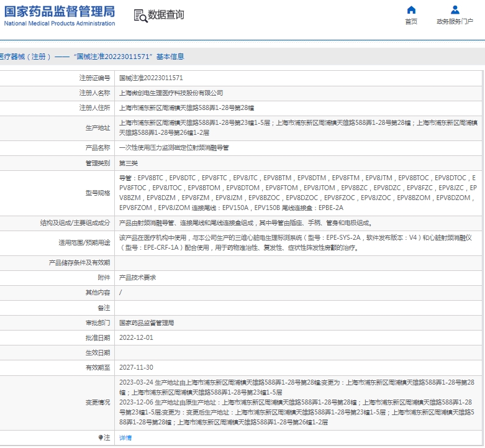Click the 注册人住所 address value
Screen dimensions: 485x448
[x=186, y=107]
